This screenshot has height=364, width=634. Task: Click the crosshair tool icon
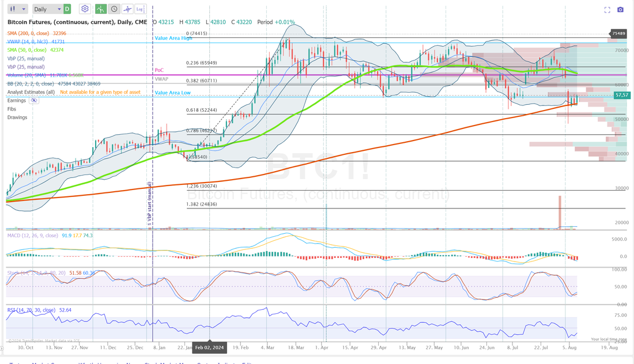pos(127,9)
